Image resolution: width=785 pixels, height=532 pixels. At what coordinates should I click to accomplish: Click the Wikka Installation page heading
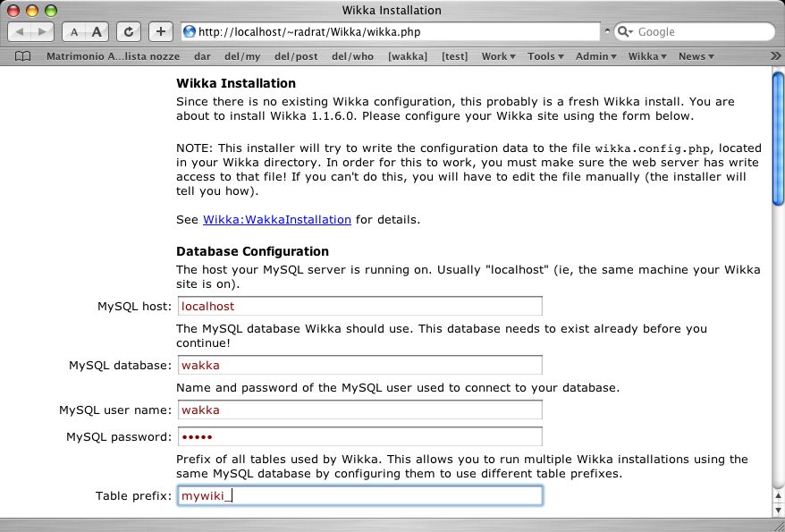click(236, 83)
